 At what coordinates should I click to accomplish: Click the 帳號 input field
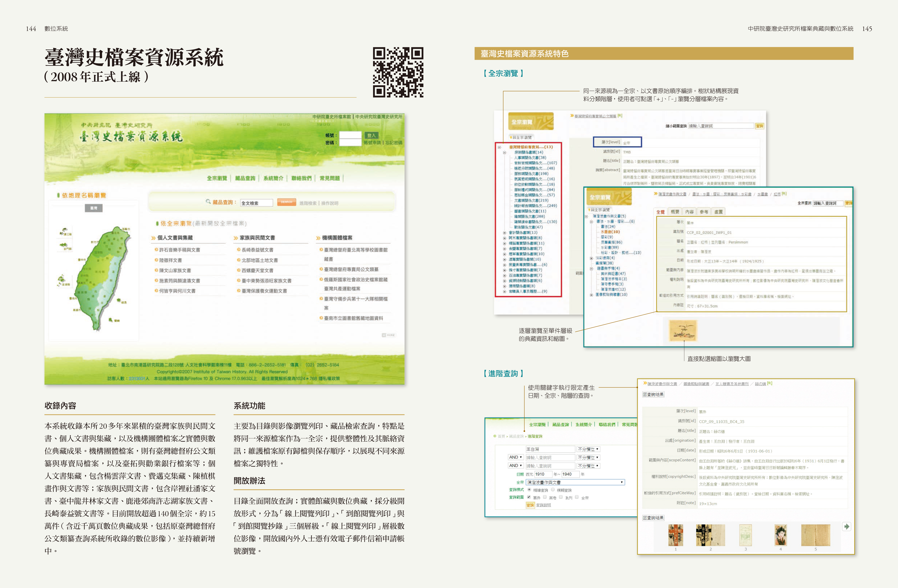click(x=350, y=135)
